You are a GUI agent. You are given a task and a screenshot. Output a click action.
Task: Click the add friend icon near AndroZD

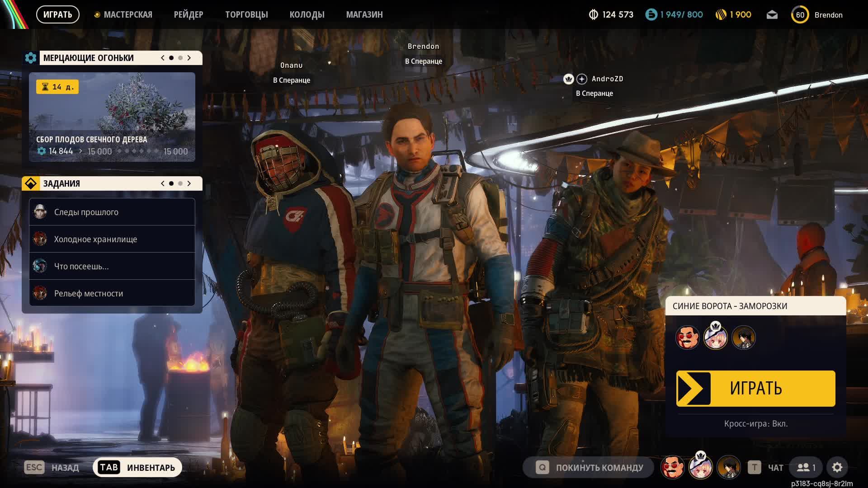click(582, 79)
